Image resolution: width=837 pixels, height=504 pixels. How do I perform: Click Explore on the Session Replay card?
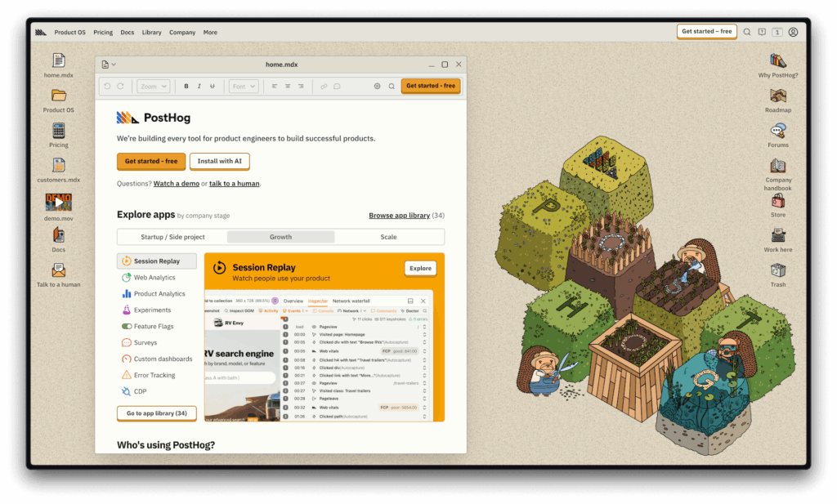coord(421,268)
